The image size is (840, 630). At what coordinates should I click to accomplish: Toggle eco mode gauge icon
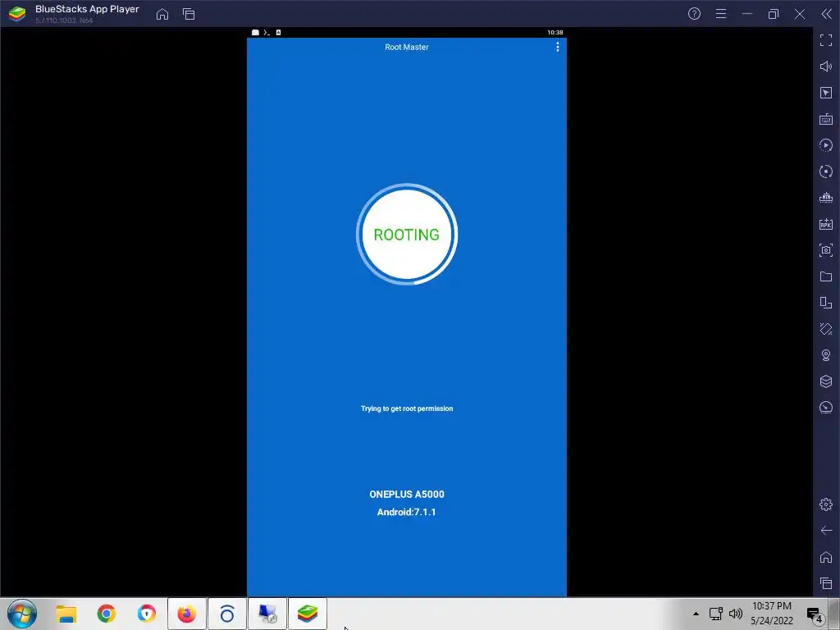[826, 408]
